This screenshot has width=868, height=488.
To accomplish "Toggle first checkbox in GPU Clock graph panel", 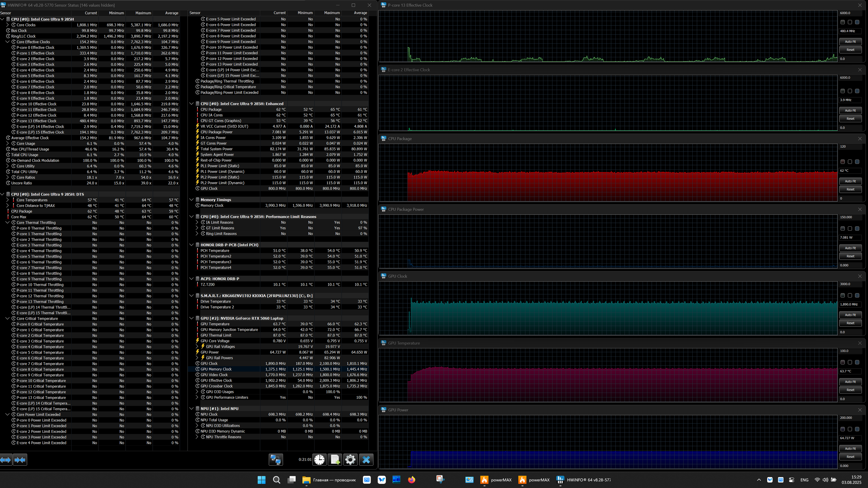I will point(842,295).
